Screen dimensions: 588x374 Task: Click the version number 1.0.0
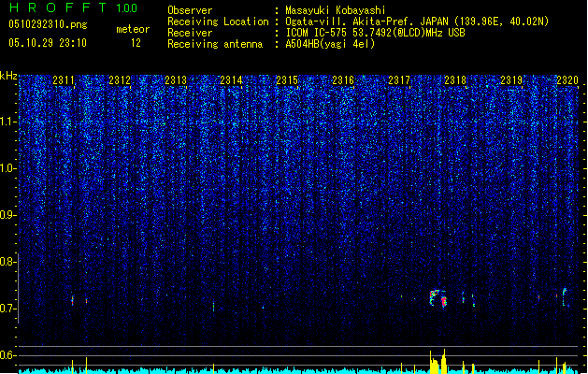point(127,8)
